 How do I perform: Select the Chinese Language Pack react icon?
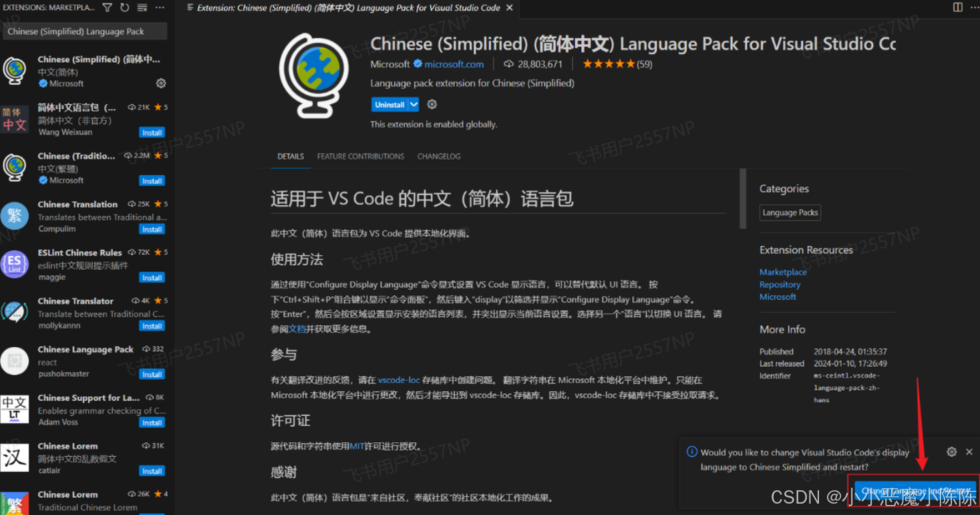(x=15, y=361)
